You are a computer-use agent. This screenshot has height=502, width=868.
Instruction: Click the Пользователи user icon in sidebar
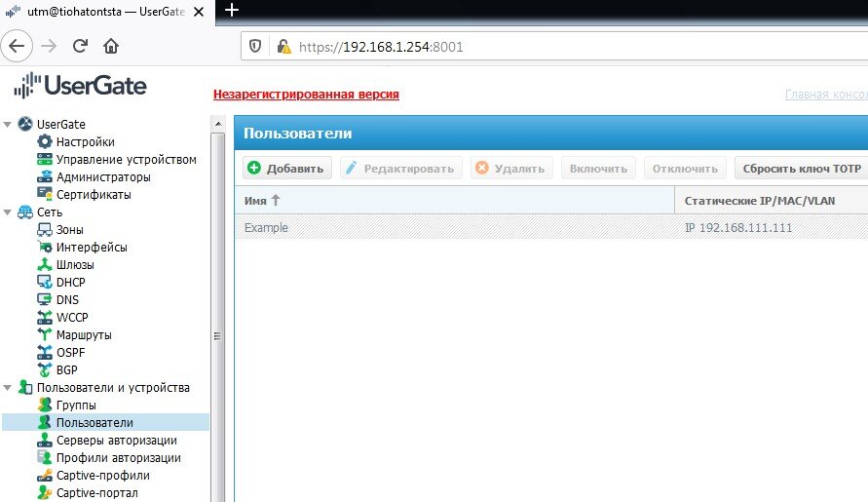(x=44, y=423)
